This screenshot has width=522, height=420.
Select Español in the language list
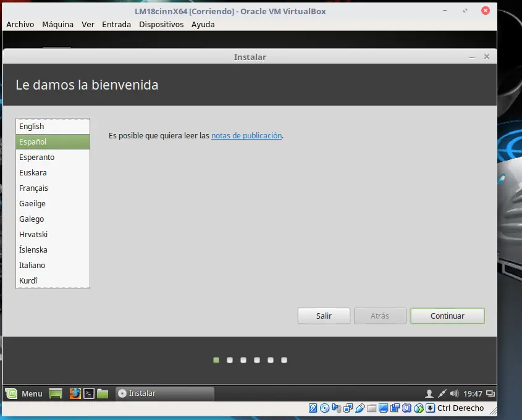[53, 142]
